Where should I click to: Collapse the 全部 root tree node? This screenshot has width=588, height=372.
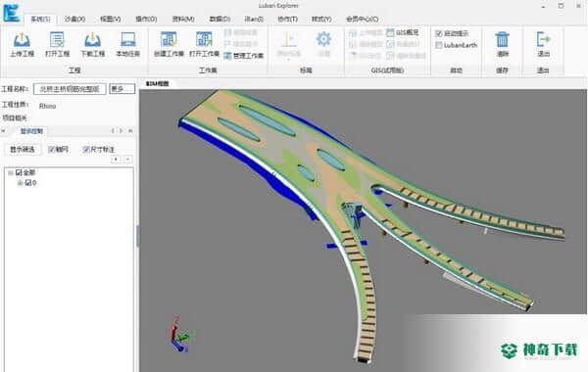tap(11, 172)
